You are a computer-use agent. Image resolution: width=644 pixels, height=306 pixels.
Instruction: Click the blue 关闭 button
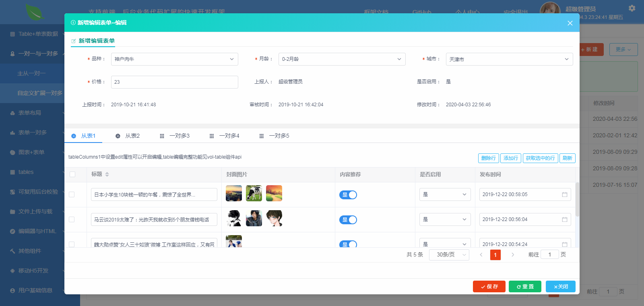[561, 287]
